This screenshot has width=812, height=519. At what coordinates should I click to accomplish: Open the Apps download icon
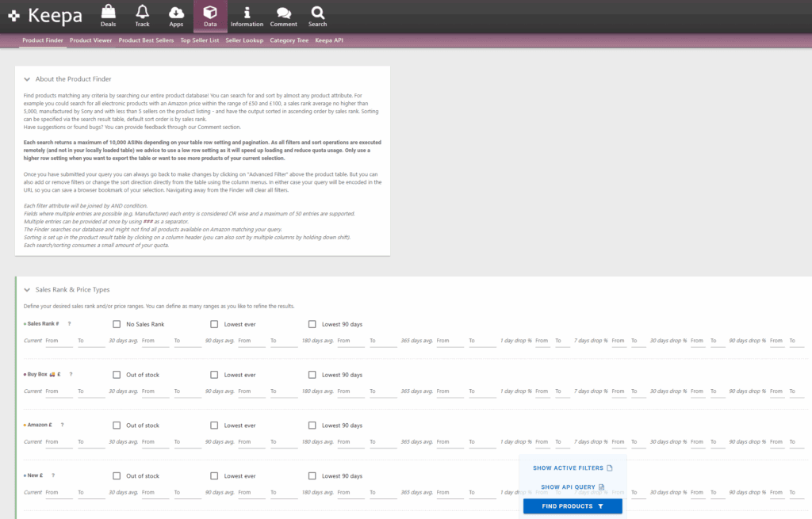[x=176, y=16]
